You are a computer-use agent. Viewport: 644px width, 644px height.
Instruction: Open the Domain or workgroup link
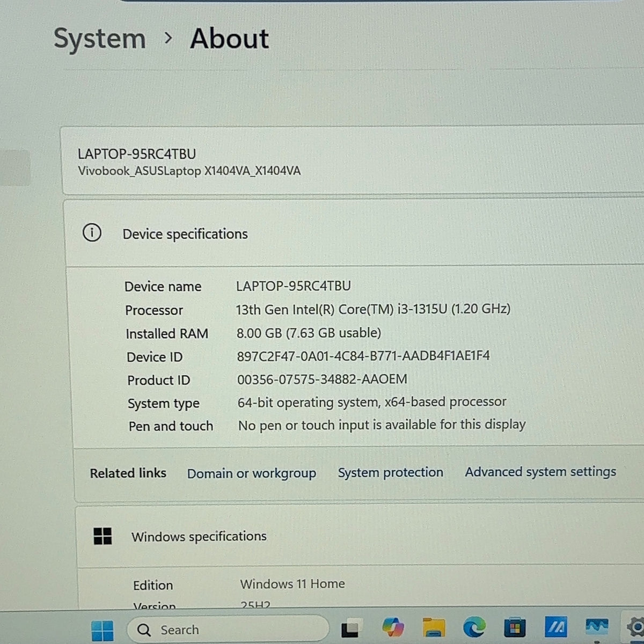coord(251,473)
